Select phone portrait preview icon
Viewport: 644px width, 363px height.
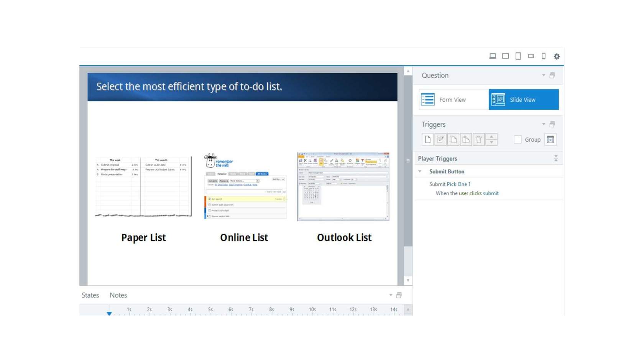click(544, 56)
